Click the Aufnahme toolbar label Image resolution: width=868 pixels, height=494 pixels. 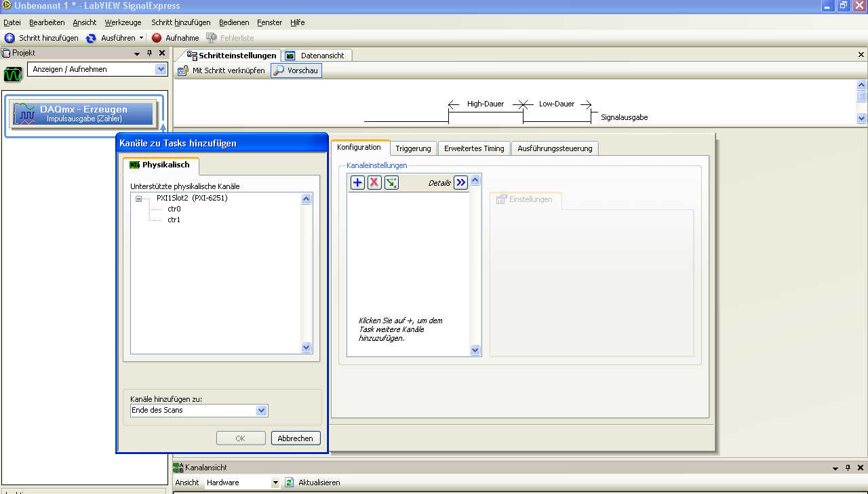pos(182,38)
